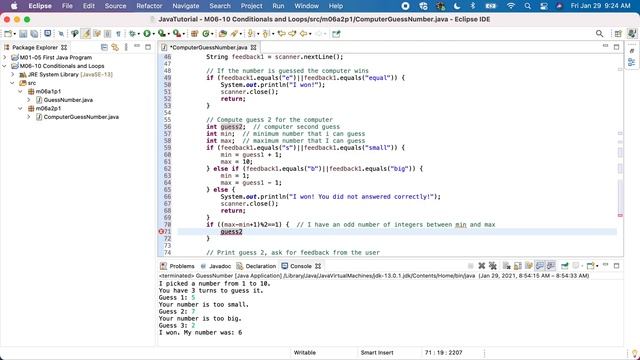Click the New Java Package icon
640x360 pixels.
(195, 34)
